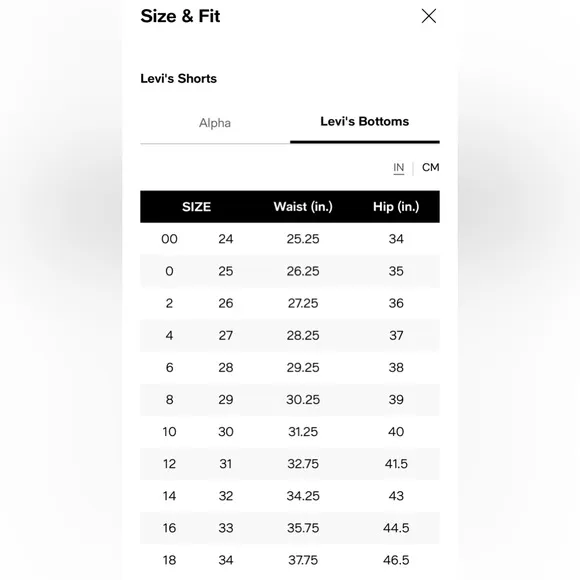Select the size 0 row with waist 26.25

coord(290,271)
